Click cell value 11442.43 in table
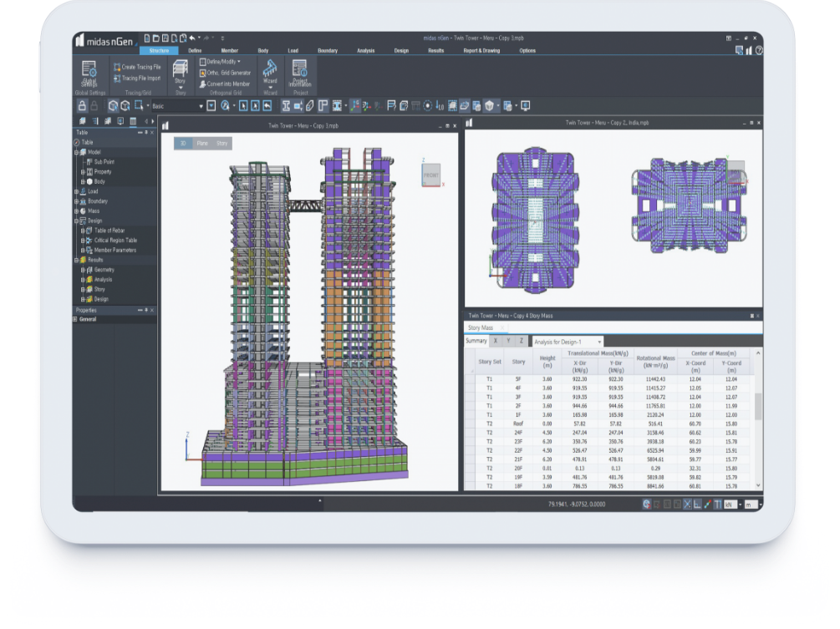840x629 pixels. pos(656,379)
